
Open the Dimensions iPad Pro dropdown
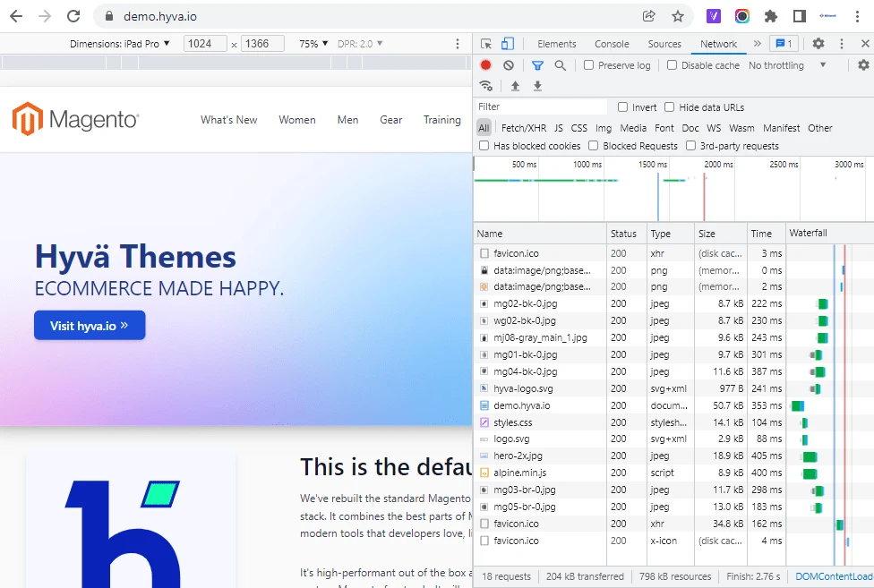point(120,44)
